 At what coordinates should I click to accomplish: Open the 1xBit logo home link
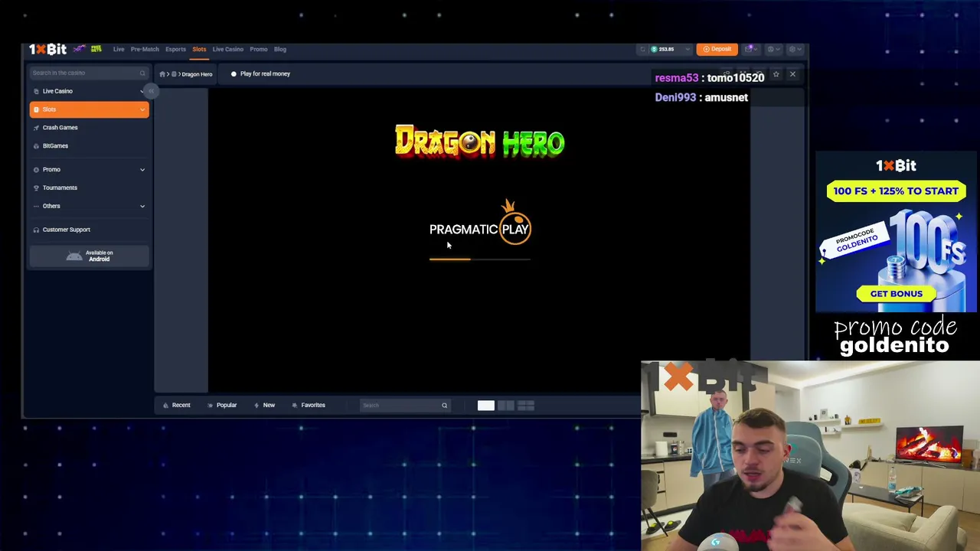tap(47, 49)
